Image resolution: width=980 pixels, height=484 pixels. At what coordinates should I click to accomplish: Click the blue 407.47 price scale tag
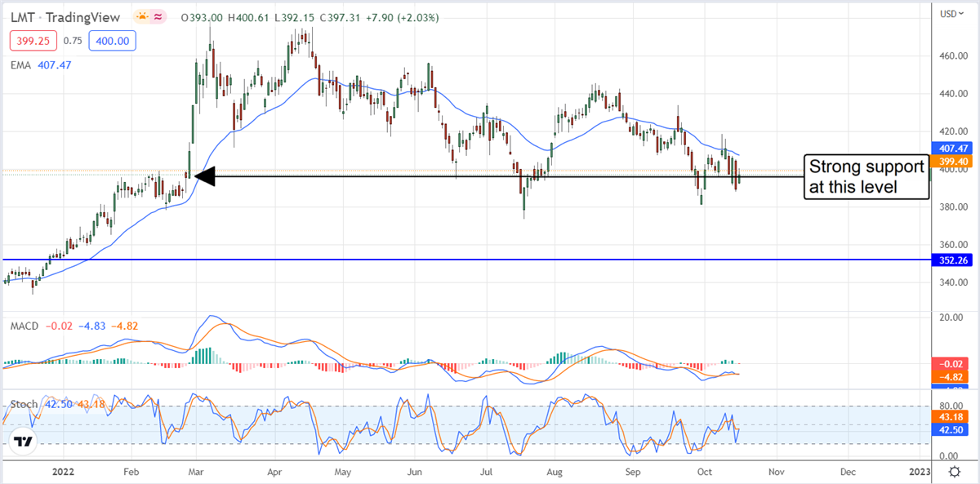click(x=953, y=149)
